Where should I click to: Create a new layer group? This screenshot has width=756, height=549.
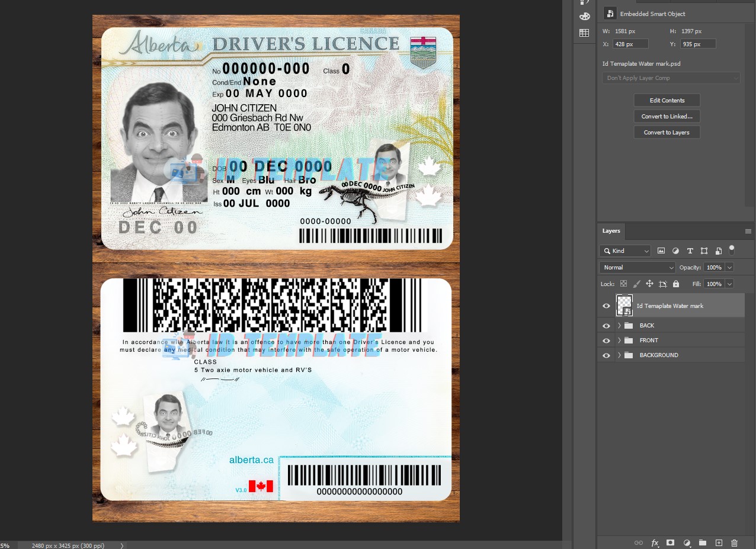tap(703, 542)
